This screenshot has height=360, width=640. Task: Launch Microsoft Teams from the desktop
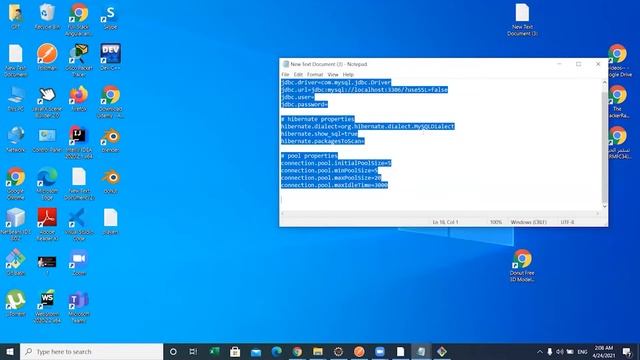tap(79, 306)
